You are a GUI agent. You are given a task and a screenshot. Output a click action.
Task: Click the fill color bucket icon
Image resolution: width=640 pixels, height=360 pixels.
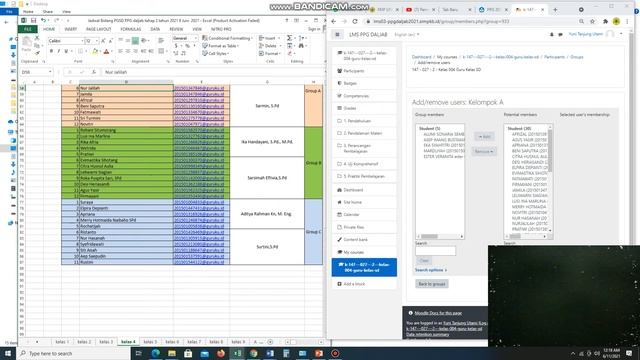pyautogui.click(x=95, y=51)
